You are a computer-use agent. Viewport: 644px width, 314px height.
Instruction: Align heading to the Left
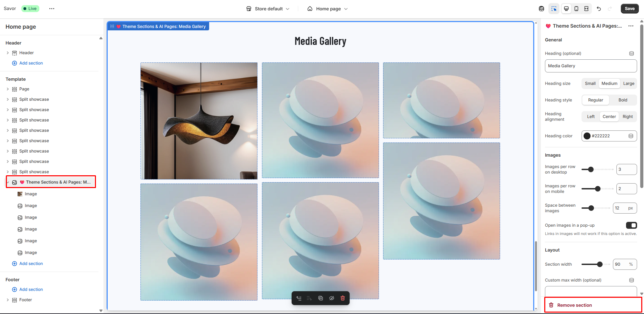point(591,117)
